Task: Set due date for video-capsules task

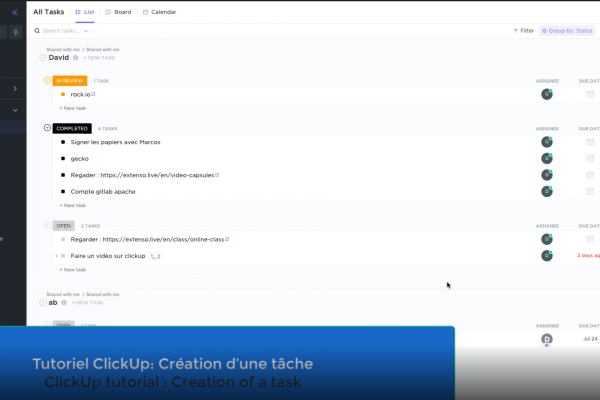Action: 590,175
